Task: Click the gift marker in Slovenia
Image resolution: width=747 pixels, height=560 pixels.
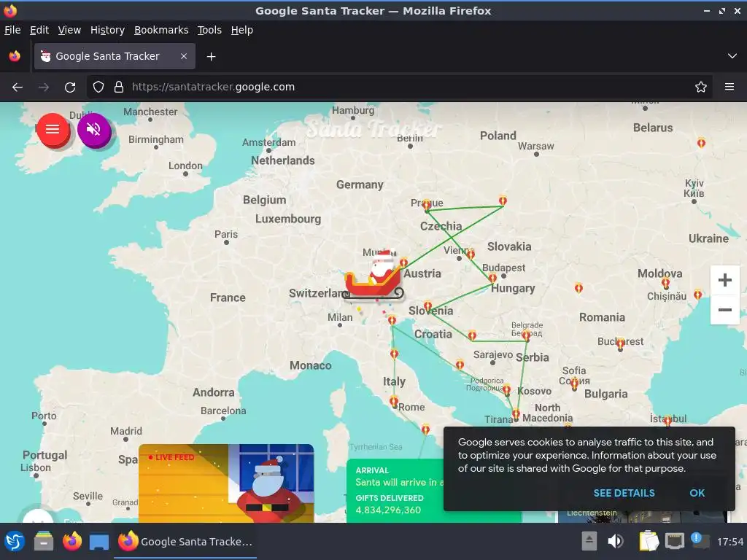Action: [427, 306]
